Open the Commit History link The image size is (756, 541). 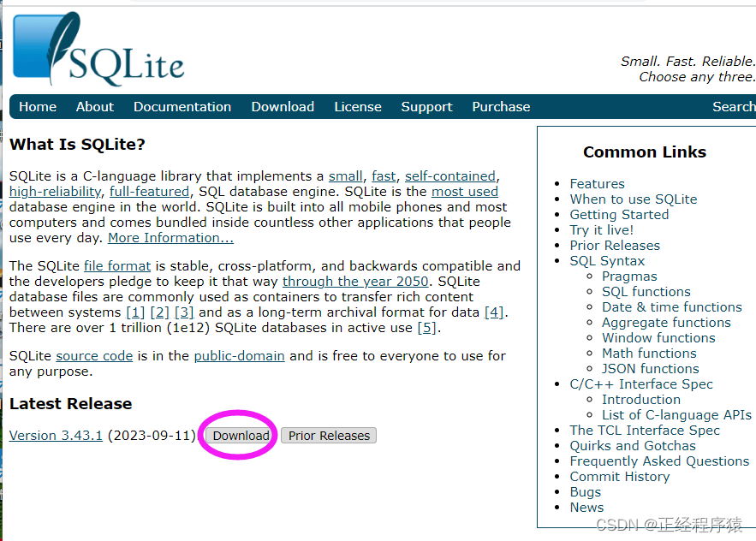click(x=620, y=477)
